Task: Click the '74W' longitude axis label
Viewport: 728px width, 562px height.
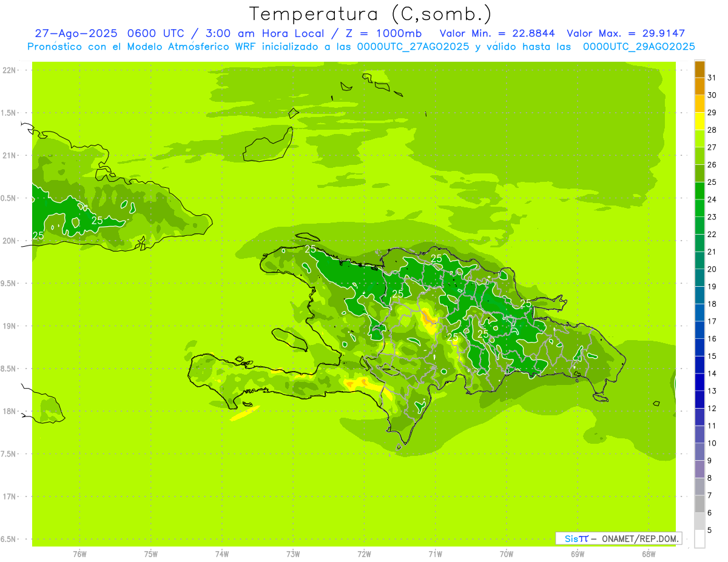Action: click(222, 554)
